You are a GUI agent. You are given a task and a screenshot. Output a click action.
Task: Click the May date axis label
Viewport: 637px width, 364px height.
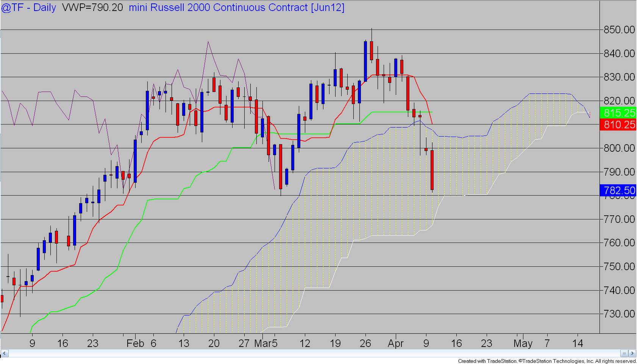coord(523,344)
